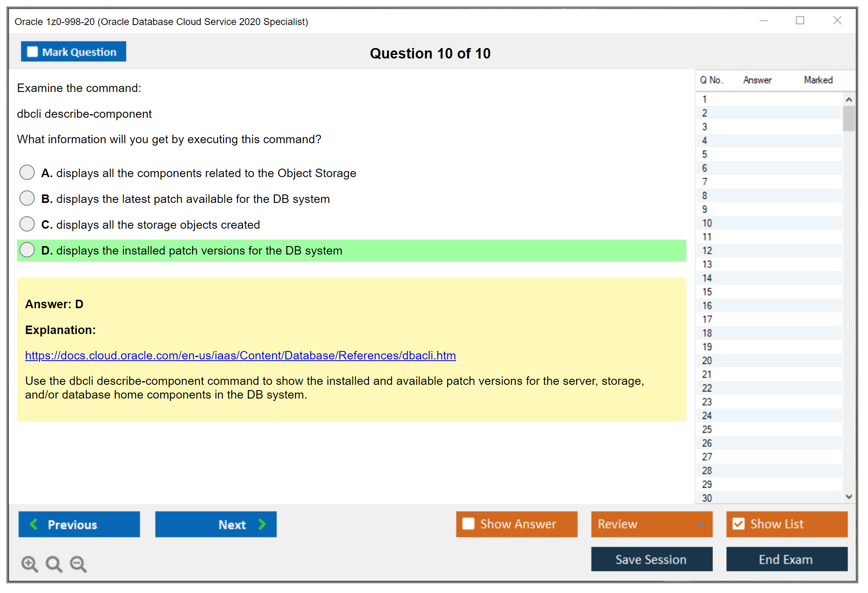
Task: Click the zoom in magnifier icon
Action: click(29, 564)
